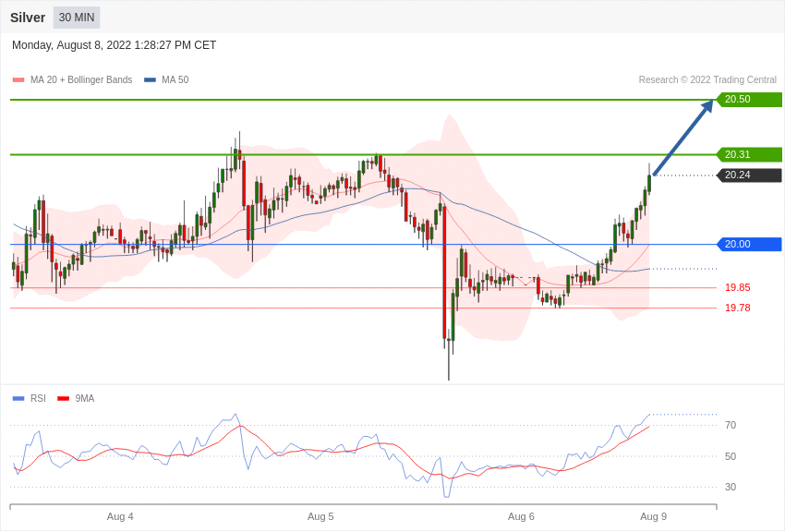Screen dimensions: 785x532
Task: Click the Aug 6 date axis label
Action: pos(521,516)
